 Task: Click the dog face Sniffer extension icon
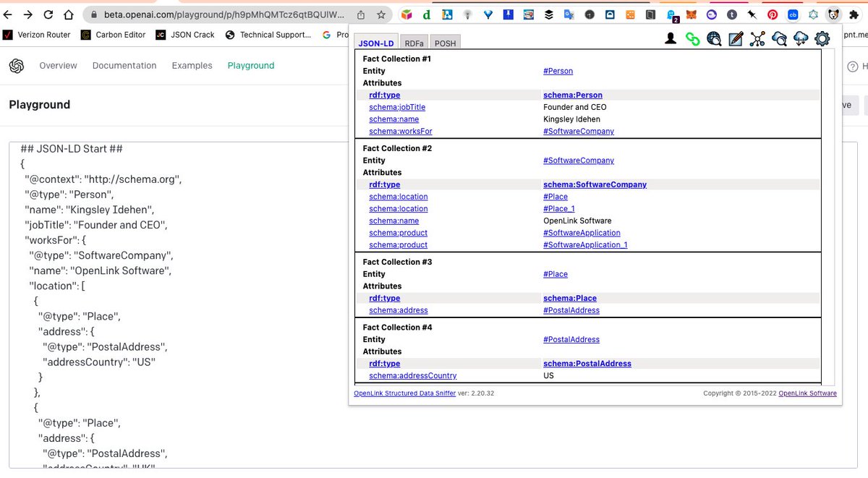[x=833, y=14]
